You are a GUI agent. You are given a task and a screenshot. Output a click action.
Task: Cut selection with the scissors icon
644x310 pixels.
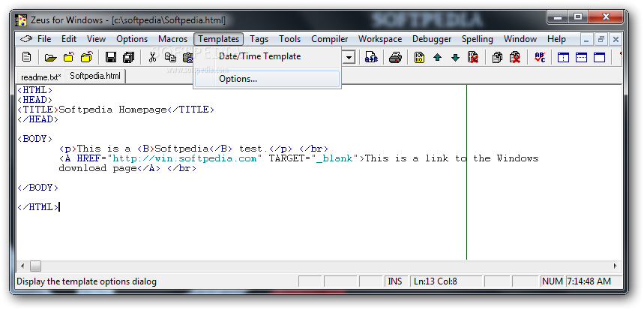pos(153,57)
